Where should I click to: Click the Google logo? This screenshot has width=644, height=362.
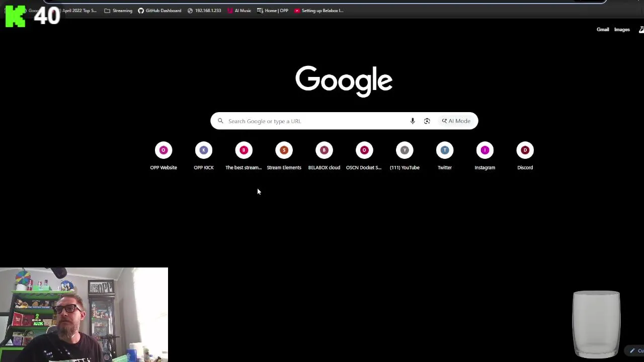tap(344, 81)
